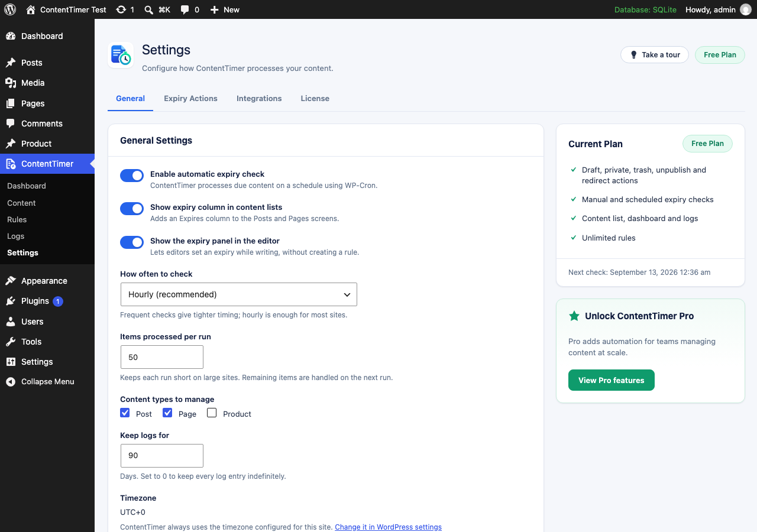
Task: Switch to the License tab
Action: tap(315, 98)
